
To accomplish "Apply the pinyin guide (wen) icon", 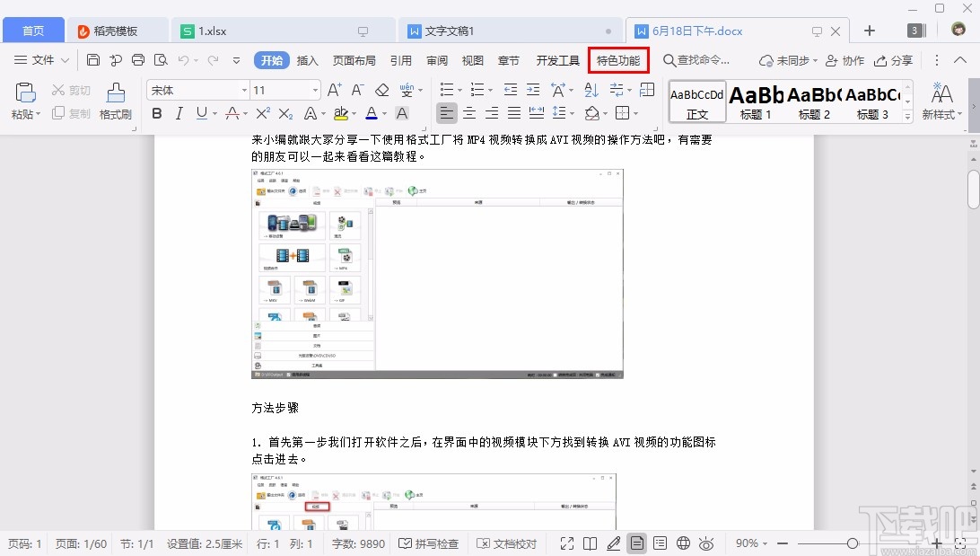I will (408, 89).
